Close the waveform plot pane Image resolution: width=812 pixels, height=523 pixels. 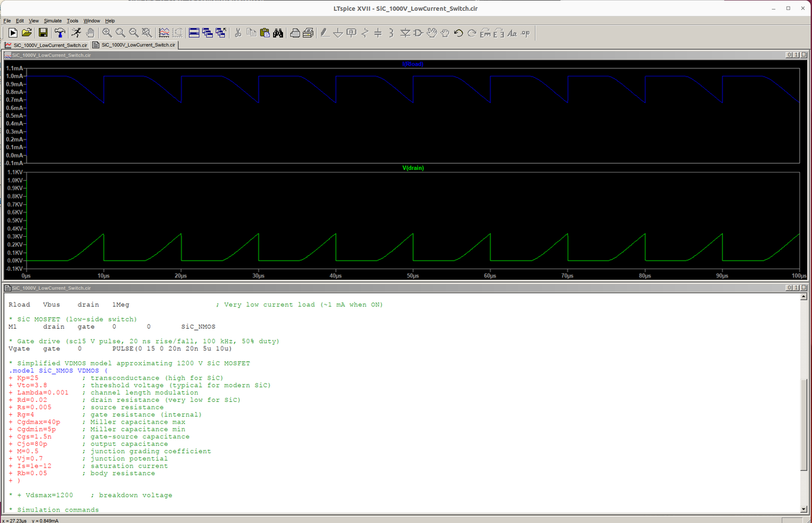point(804,55)
